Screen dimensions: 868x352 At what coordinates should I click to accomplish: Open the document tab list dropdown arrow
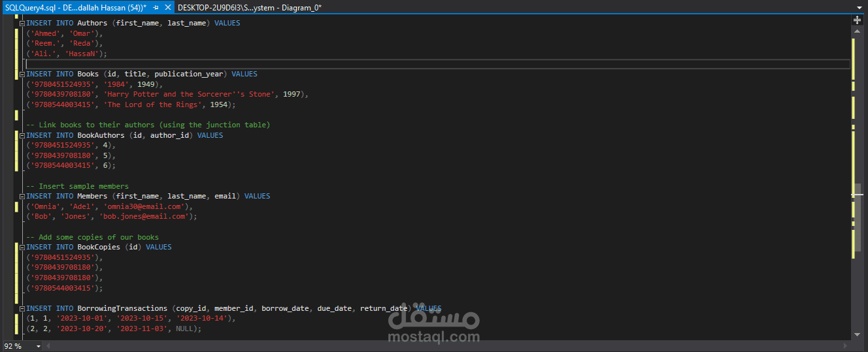[x=859, y=7]
